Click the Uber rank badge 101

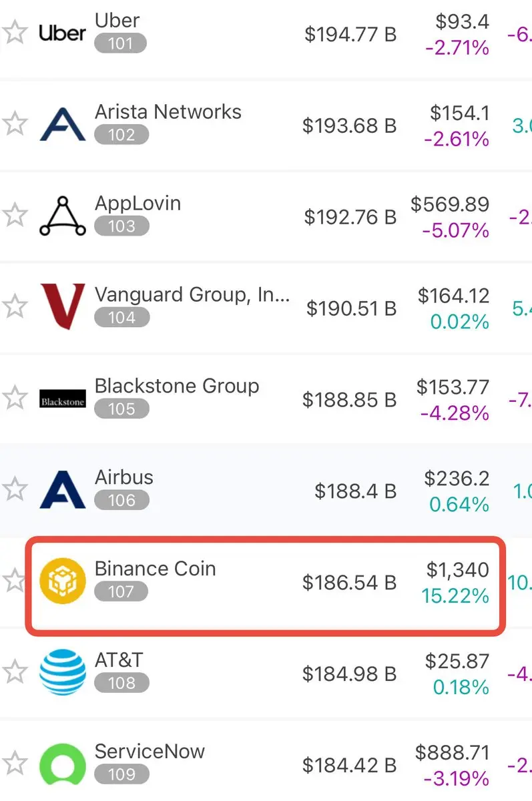coord(120,44)
